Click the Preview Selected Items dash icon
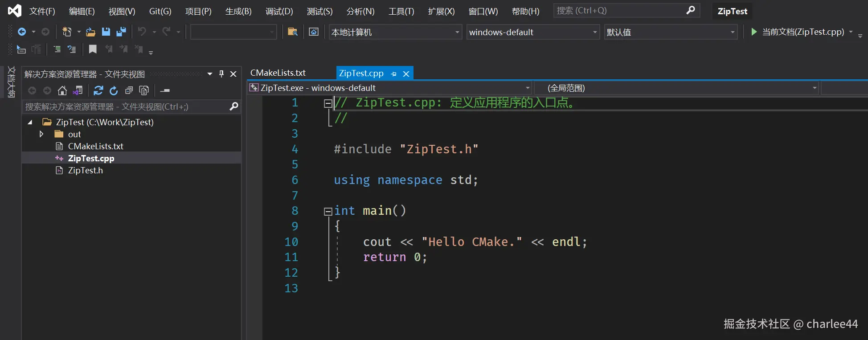This screenshot has width=868, height=340. tap(165, 91)
